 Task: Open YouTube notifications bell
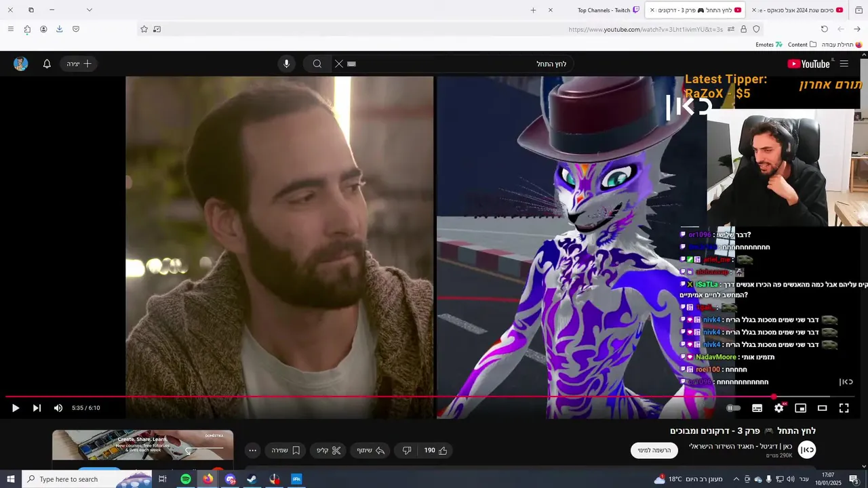point(47,64)
